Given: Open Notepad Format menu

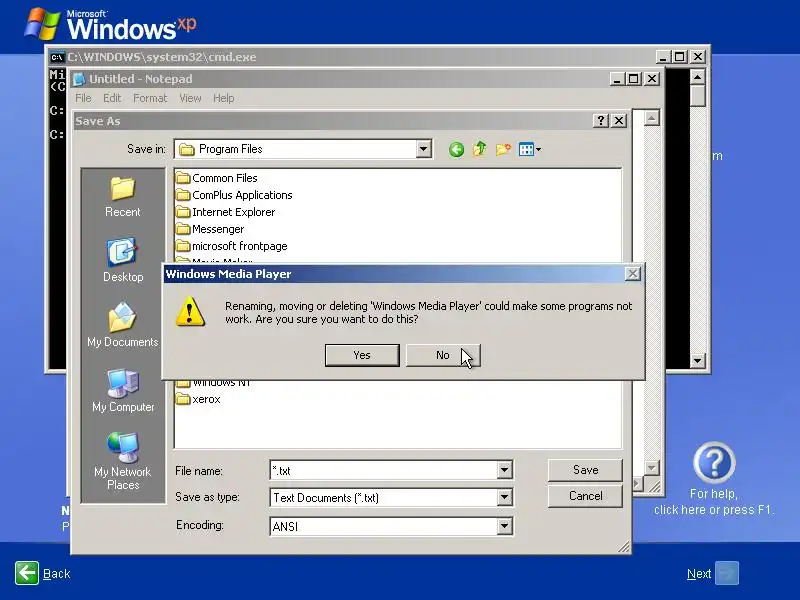Looking at the screenshot, I should pyautogui.click(x=150, y=98).
